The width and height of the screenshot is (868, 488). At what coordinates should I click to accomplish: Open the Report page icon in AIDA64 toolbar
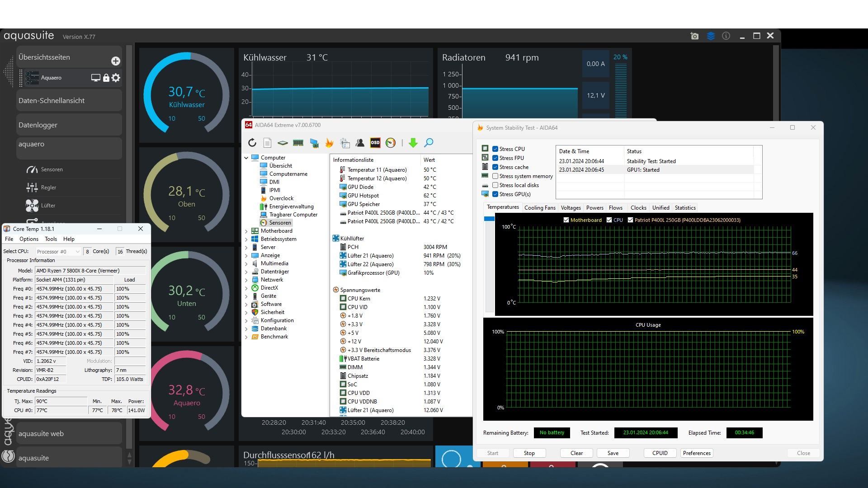coord(267,143)
